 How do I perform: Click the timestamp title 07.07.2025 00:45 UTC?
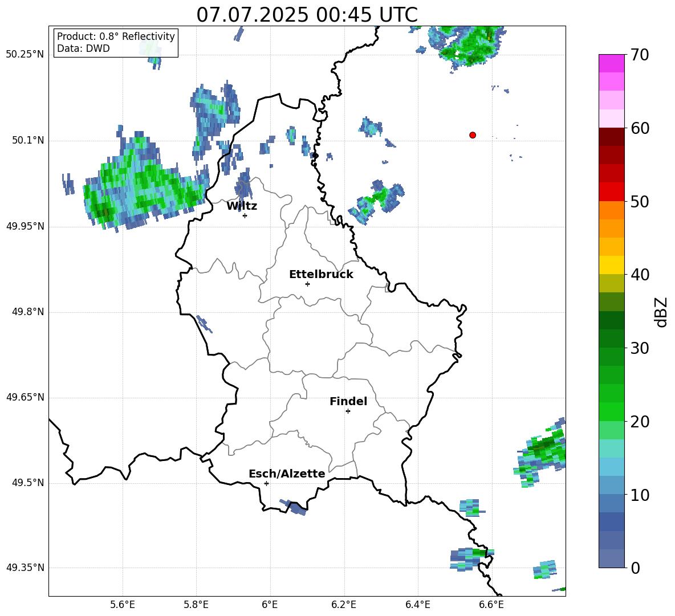point(307,15)
